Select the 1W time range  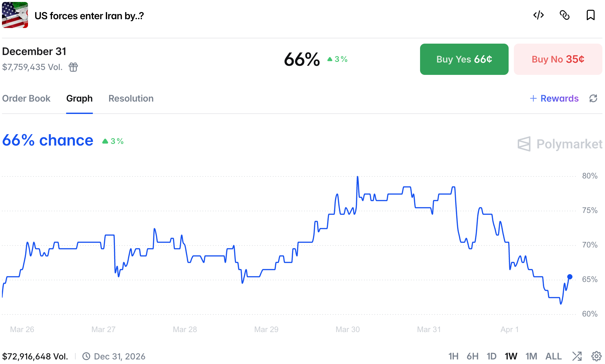(511, 356)
